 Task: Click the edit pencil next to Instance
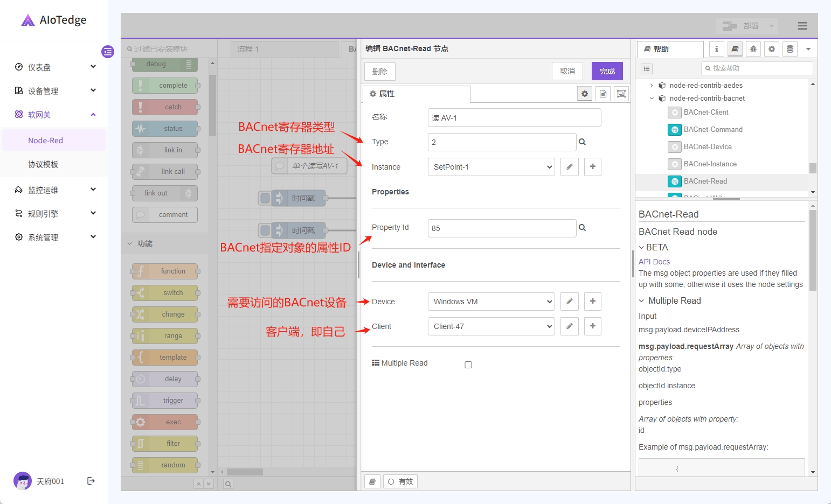pyautogui.click(x=569, y=167)
